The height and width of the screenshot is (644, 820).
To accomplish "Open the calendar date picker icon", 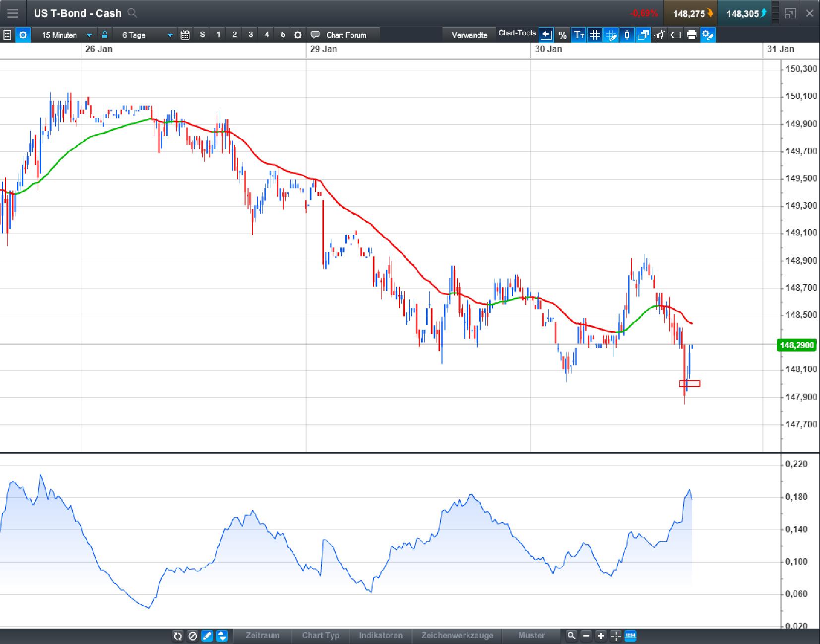I will (x=185, y=35).
